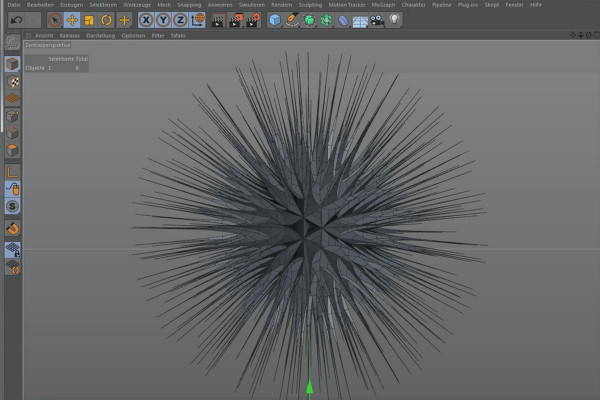Toggle Tweak mode mouse icon
This screenshot has width=600, height=400.
[12, 189]
